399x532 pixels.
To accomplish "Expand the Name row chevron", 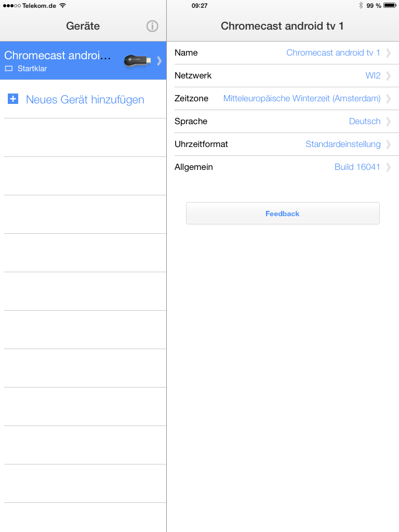I will [x=388, y=53].
